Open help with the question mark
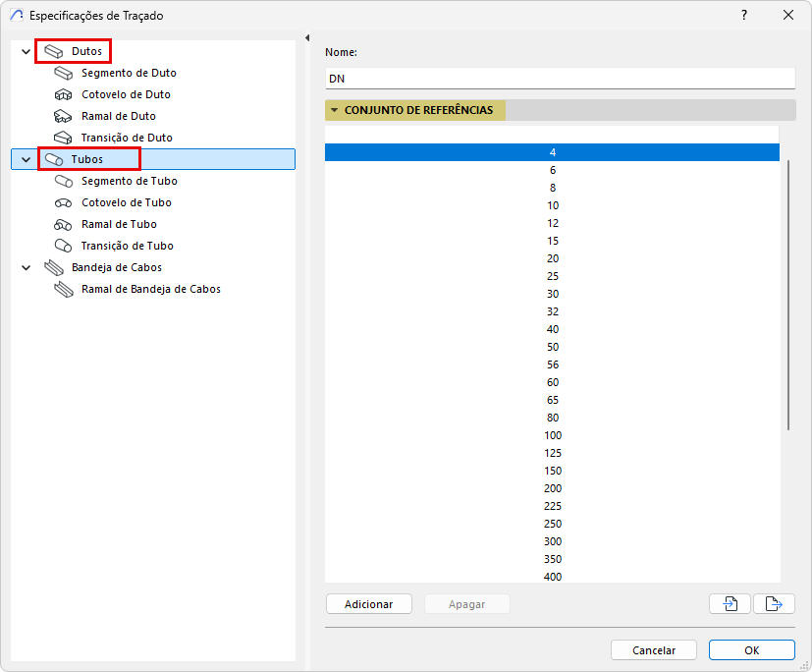This screenshot has width=812, height=672. coord(744,15)
